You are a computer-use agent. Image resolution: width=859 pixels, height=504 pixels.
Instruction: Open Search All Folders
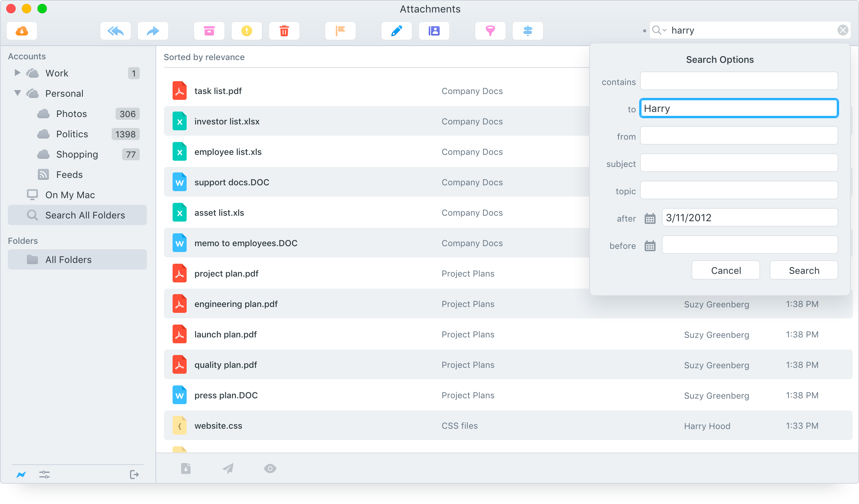point(85,215)
